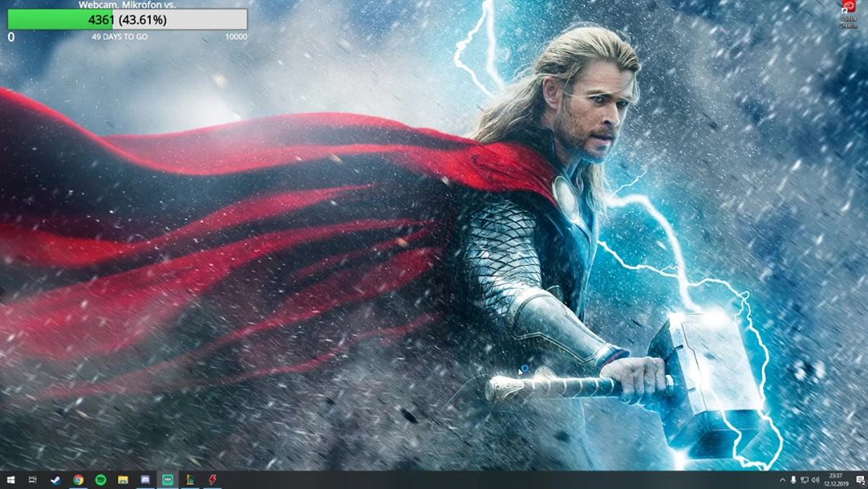Show hidden system tray icons
This screenshot has width=868, height=489.
coord(783,480)
